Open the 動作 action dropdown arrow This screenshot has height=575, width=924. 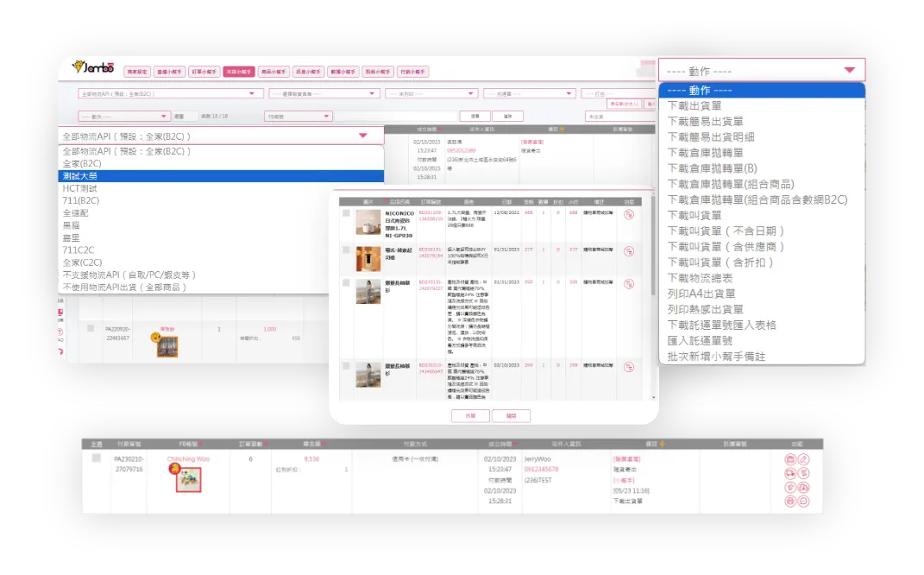point(849,70)
